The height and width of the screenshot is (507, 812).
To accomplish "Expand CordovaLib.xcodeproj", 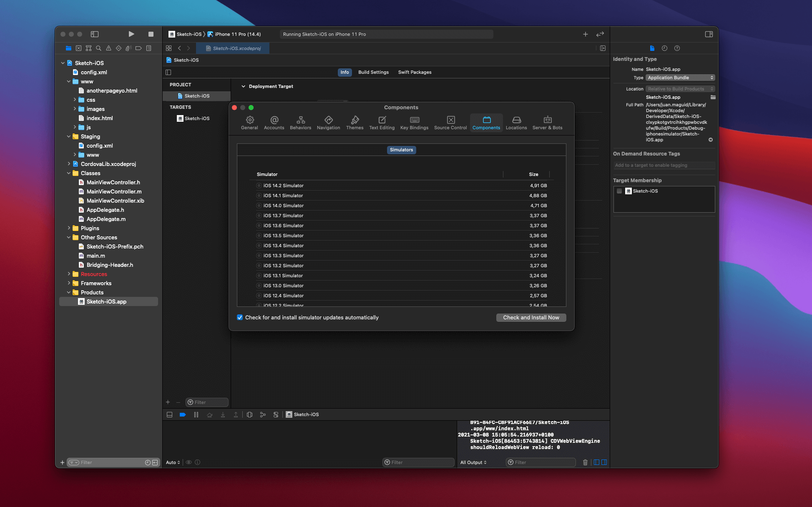I will pyautogui.click(x=69, y=164).
